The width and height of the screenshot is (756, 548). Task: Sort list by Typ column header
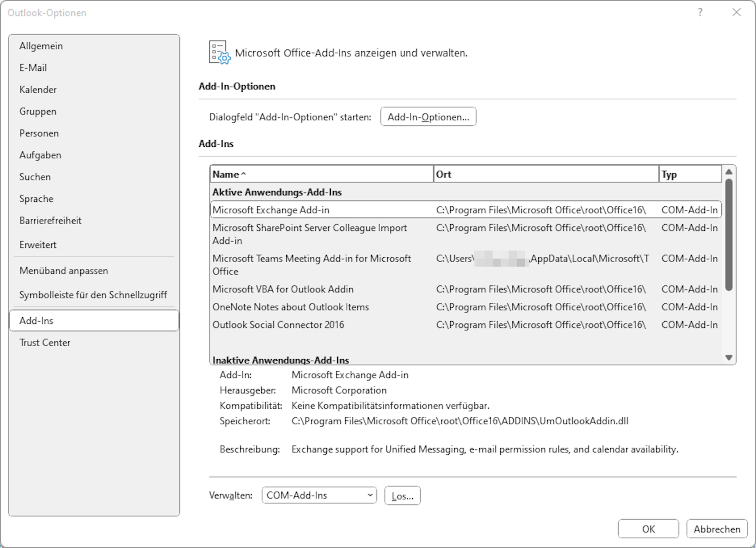point(691,174)
